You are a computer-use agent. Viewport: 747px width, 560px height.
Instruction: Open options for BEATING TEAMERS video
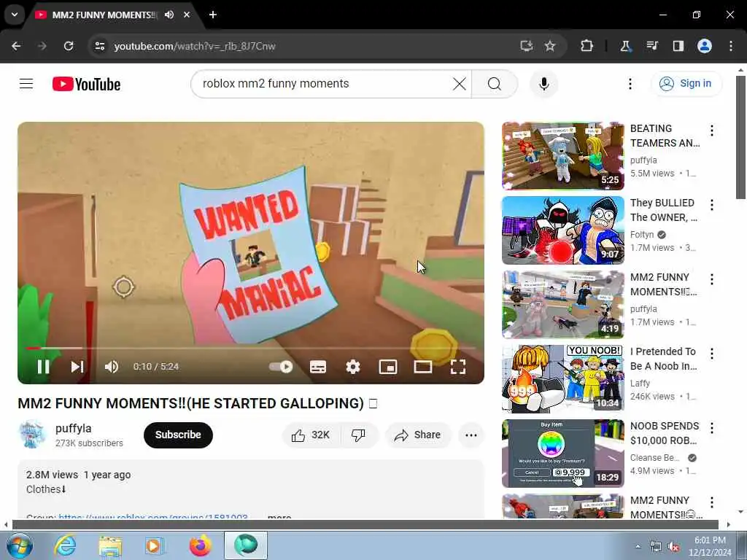point(712,131)
